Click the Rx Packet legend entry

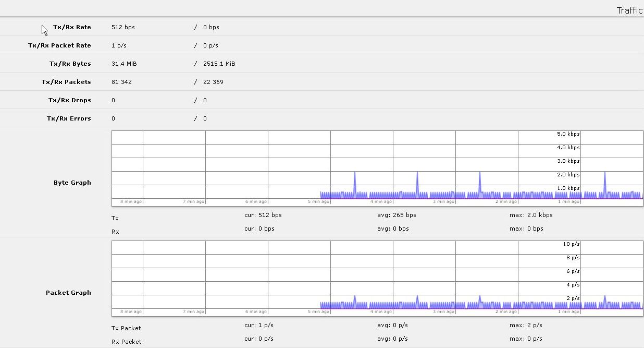(x=127, y=342)
